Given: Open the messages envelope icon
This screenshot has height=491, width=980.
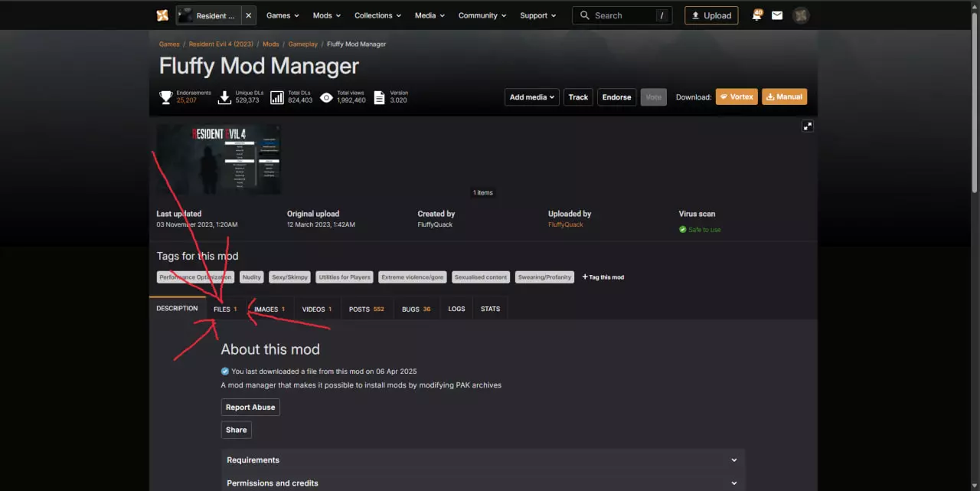Looking at the screenshot, I should (777, 15).
